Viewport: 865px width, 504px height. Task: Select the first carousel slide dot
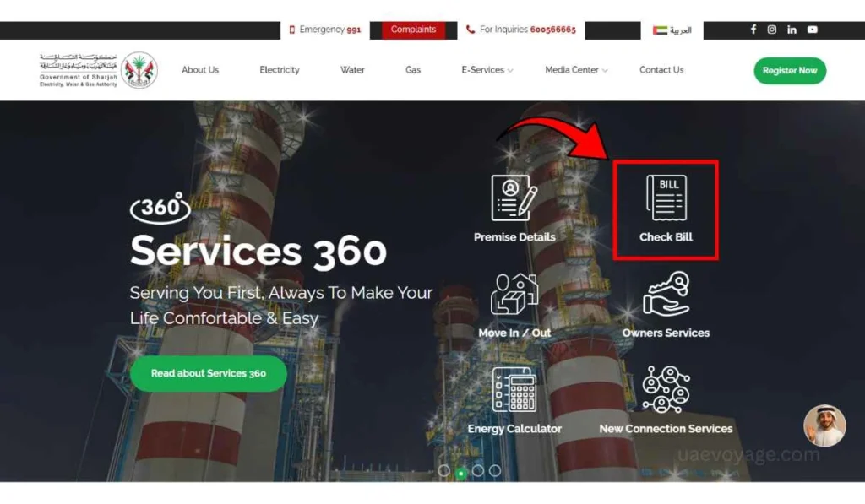tap(443, 471)
